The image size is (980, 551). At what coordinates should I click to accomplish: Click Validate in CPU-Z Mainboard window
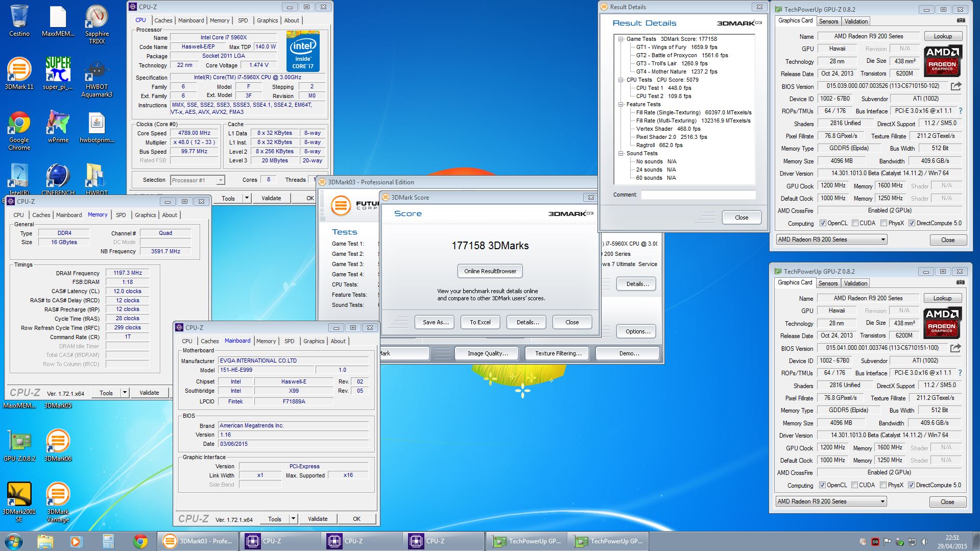[317, 519]
